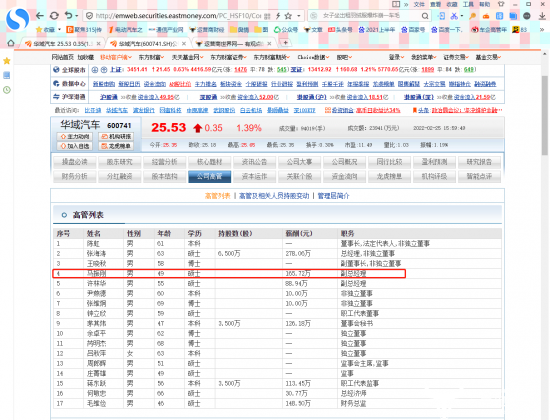Viewport: 550px width, 420px height.
Task: Expand the 证券交易 dropdown
Action: 456,57
